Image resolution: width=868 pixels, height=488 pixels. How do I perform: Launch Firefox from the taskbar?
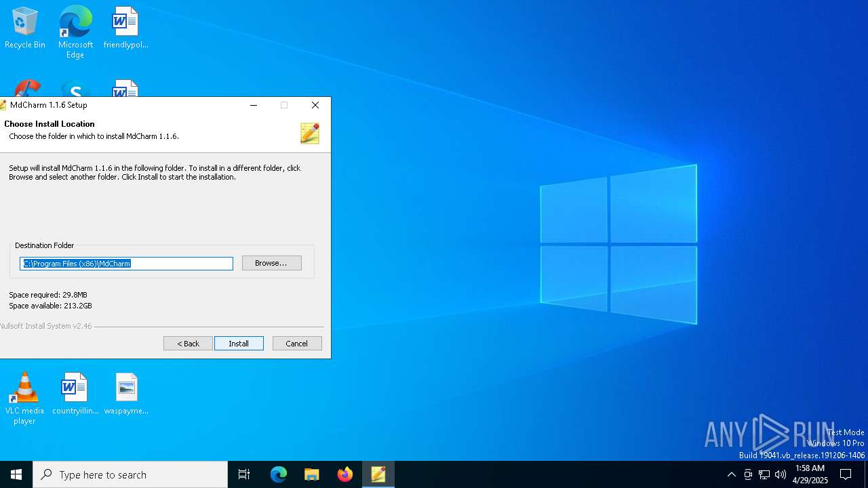click(345, 474)
